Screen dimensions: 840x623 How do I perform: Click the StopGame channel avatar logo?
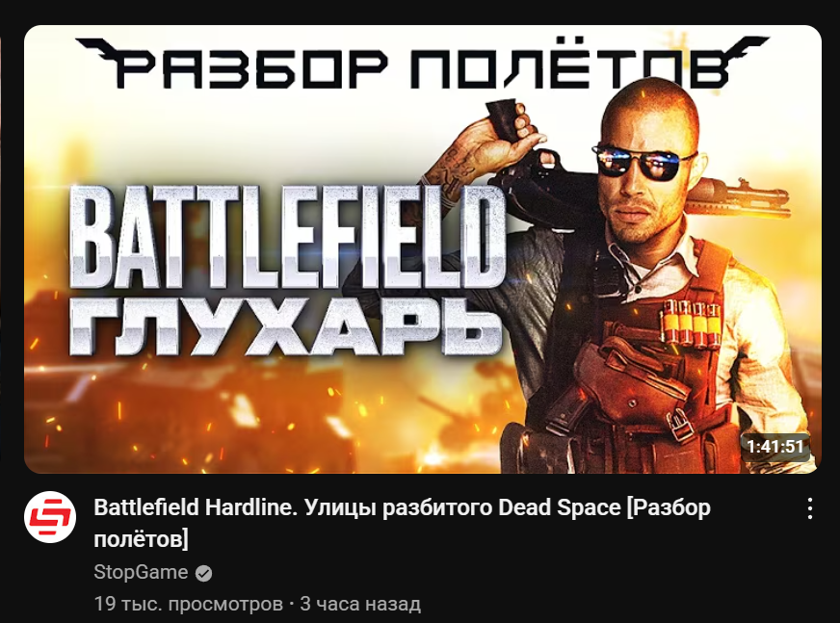pos(50,516)
